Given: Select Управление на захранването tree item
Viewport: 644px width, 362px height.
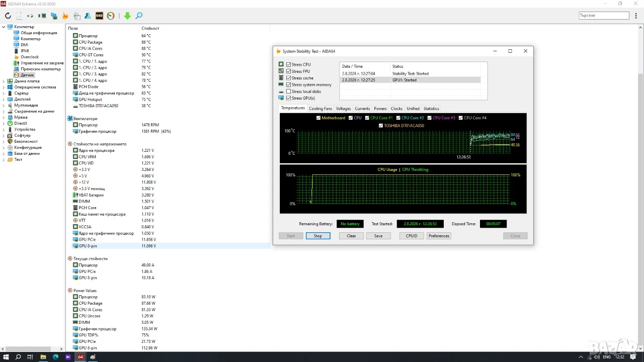Looking at the screenshot, I should 39,63.
